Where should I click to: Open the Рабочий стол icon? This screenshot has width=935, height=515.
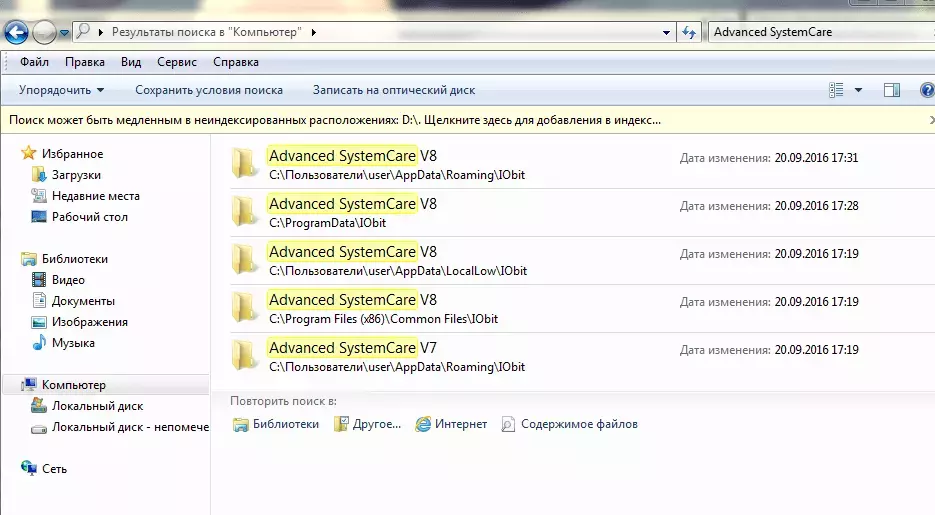click(x=39, y=216)
